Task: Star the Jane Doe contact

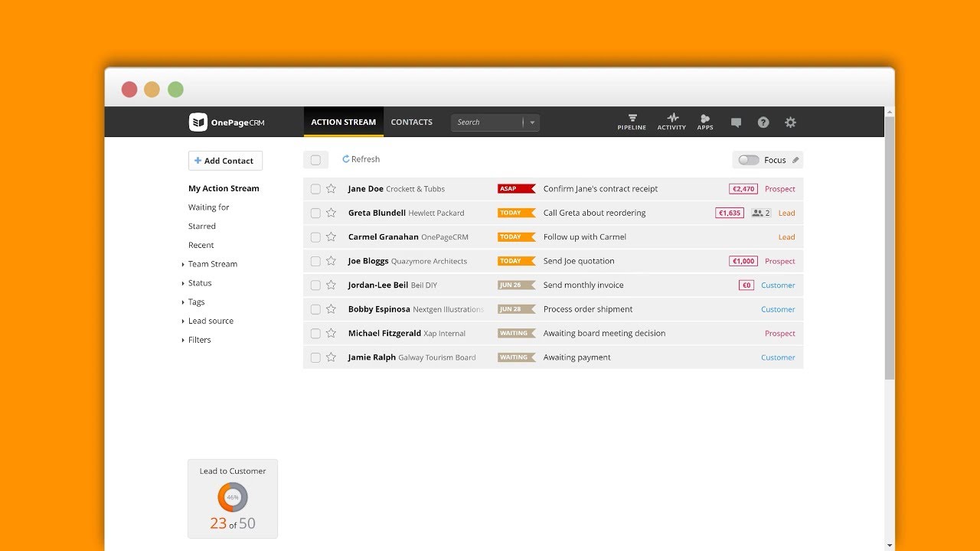Action: (x=331, y=189)
